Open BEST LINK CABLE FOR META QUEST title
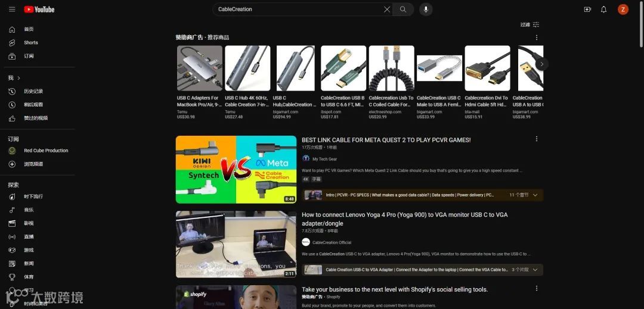644x309 pixels. (x=386, y=140)
